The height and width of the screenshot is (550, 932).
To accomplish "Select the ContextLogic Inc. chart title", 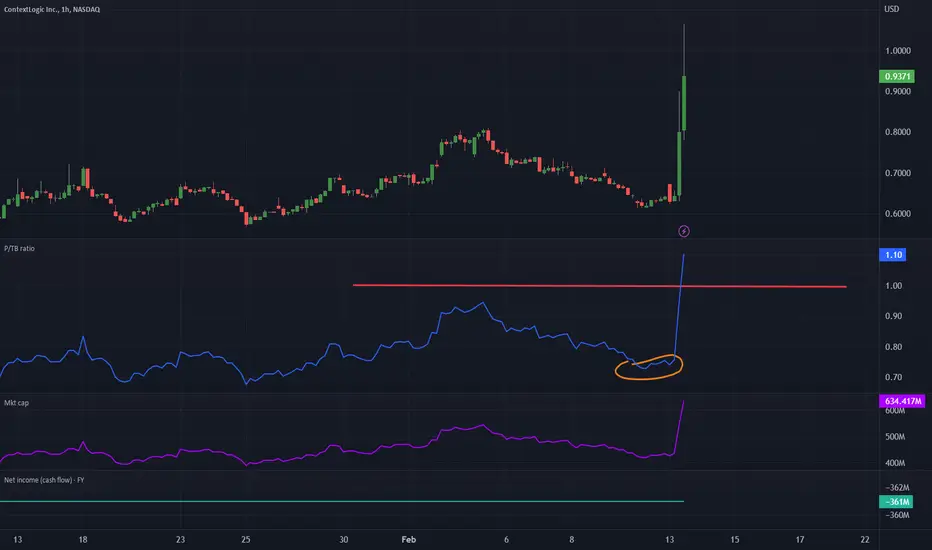I will (x=52, y=10).
